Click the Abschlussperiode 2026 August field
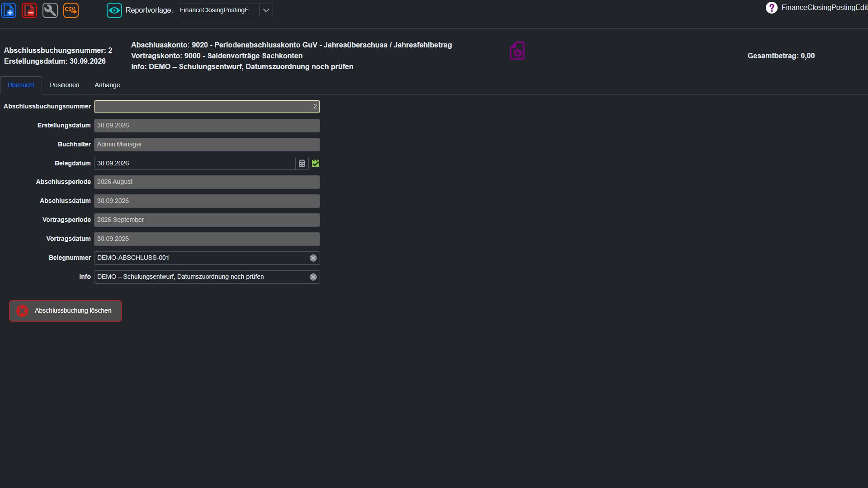868x488 pixels. point(207,182)
